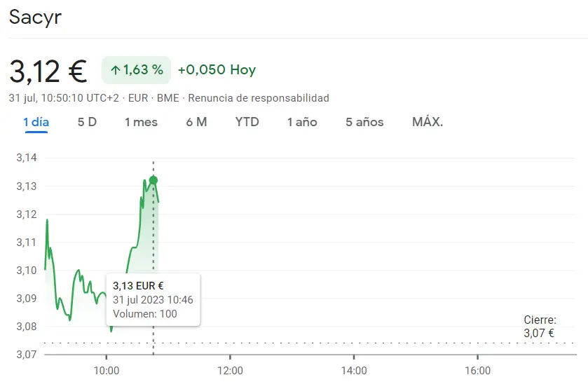Click the +0,050 Hoy change text

pyautogui.click(x=217, y=70)
